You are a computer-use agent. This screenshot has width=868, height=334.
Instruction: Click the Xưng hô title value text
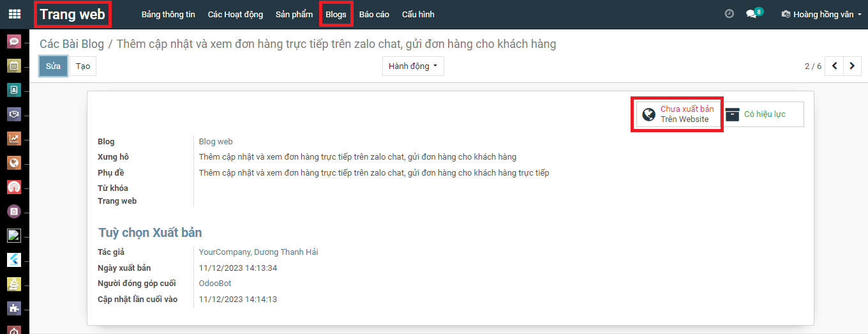(357, 157)
